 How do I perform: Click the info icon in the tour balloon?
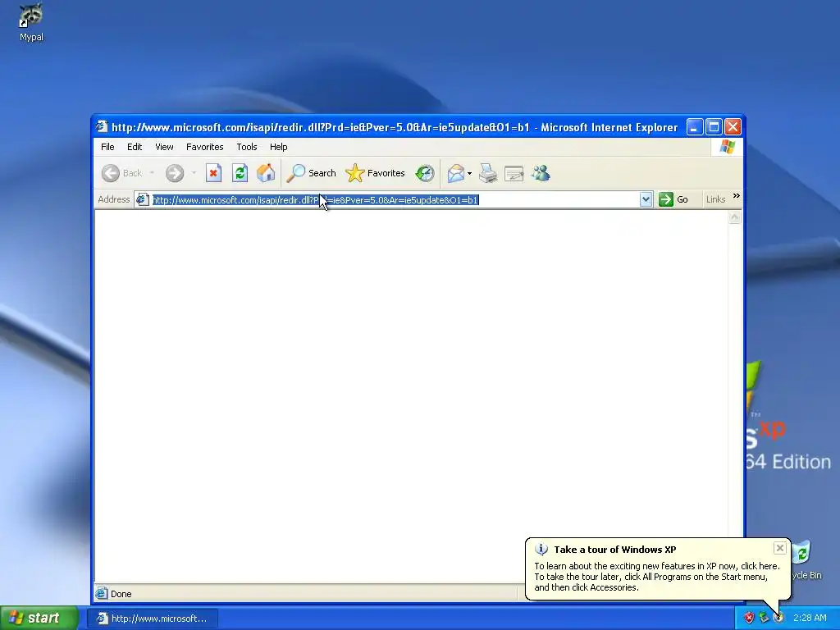click(x=541, y=549)
